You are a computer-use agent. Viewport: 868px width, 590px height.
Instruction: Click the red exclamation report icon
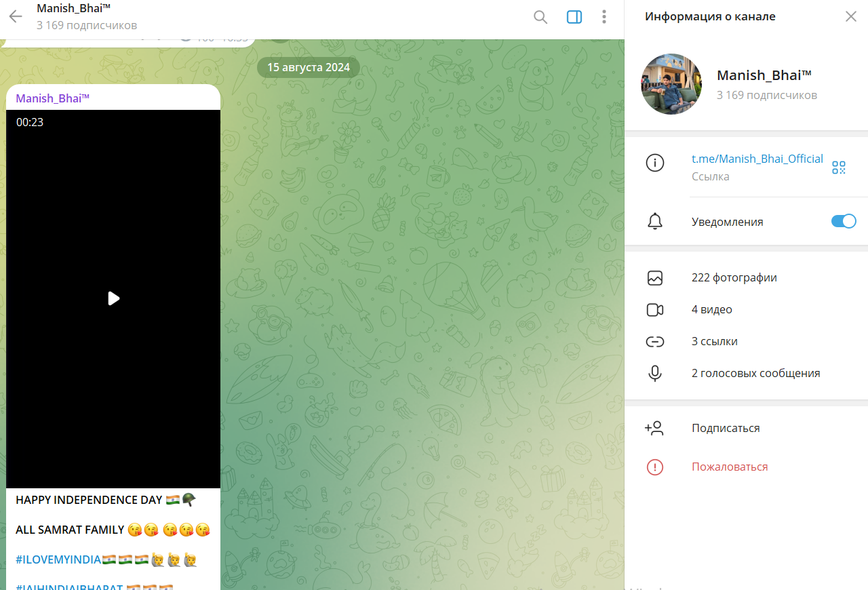click(x=655, y=467)
